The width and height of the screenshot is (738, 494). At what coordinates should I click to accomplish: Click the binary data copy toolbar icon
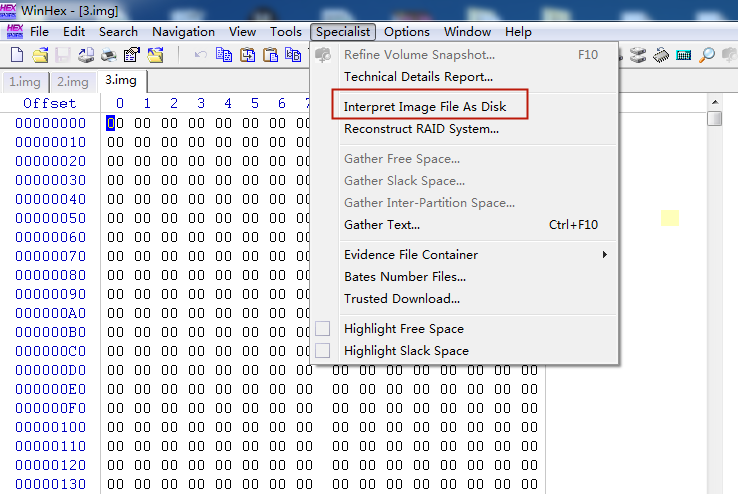[x=293, y=55]
